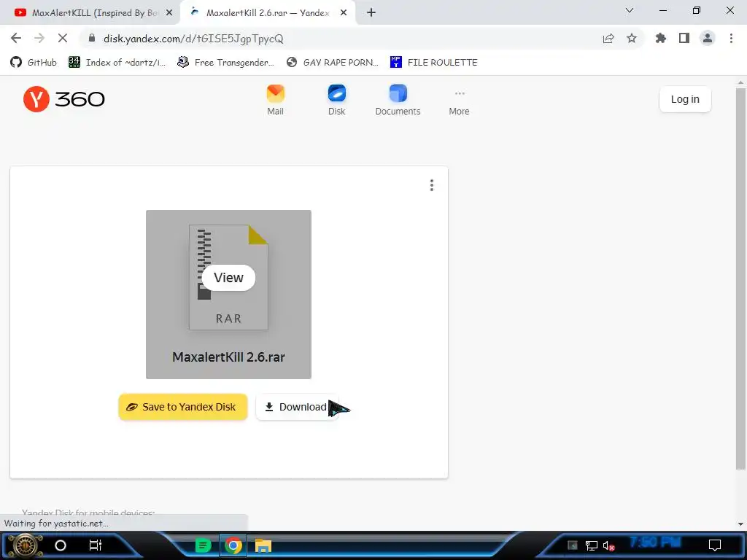
Task: Click the Yandex 360 logo
Action: click(x=64, y=99)
